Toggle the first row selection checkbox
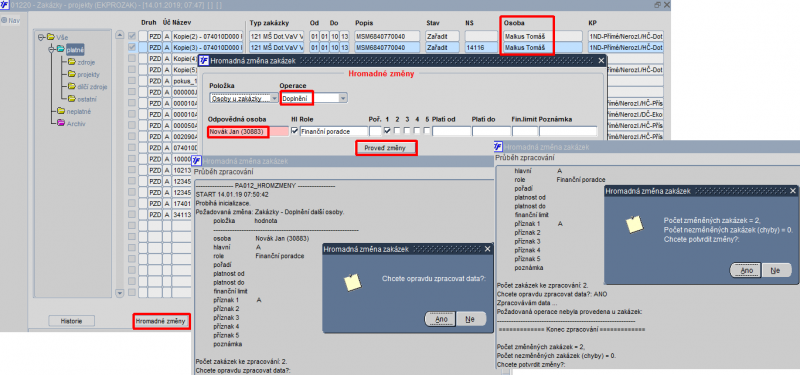This screenshot has height=375, width=800. point(132,36)
